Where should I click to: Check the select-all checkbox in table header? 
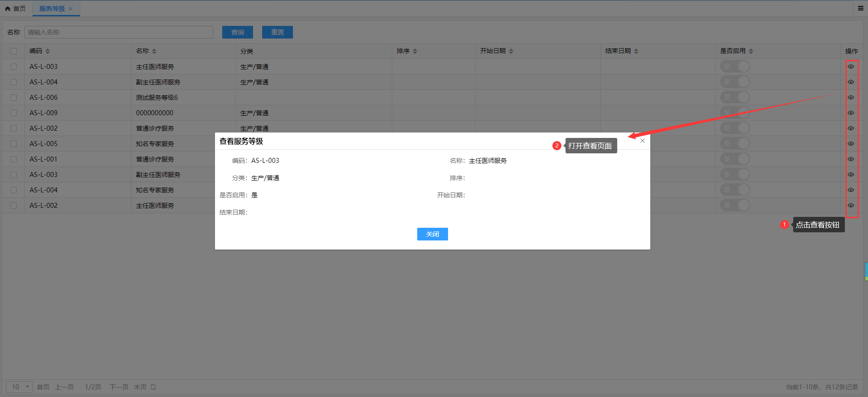click(14, 51)
